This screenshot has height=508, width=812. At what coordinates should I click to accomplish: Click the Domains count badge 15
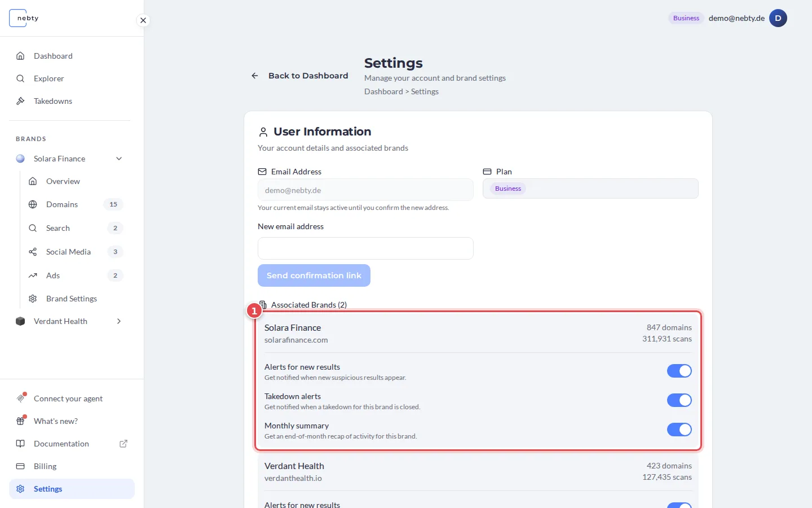point(113,204)
